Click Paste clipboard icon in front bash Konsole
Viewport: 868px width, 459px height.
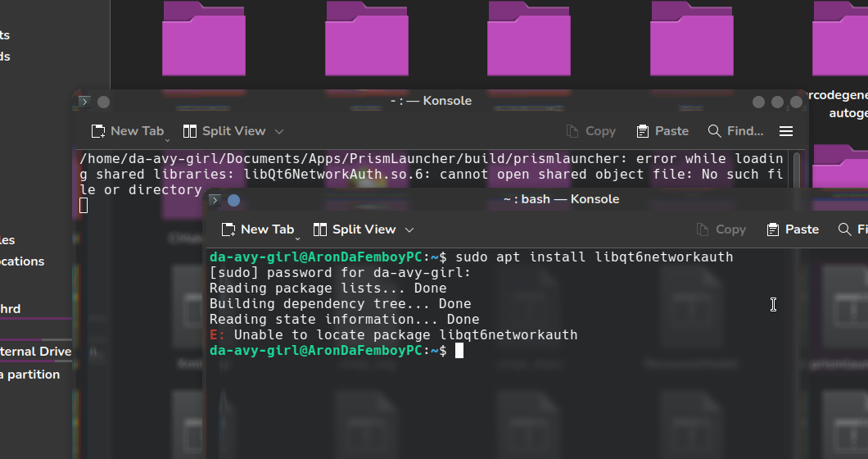(773, 229)
